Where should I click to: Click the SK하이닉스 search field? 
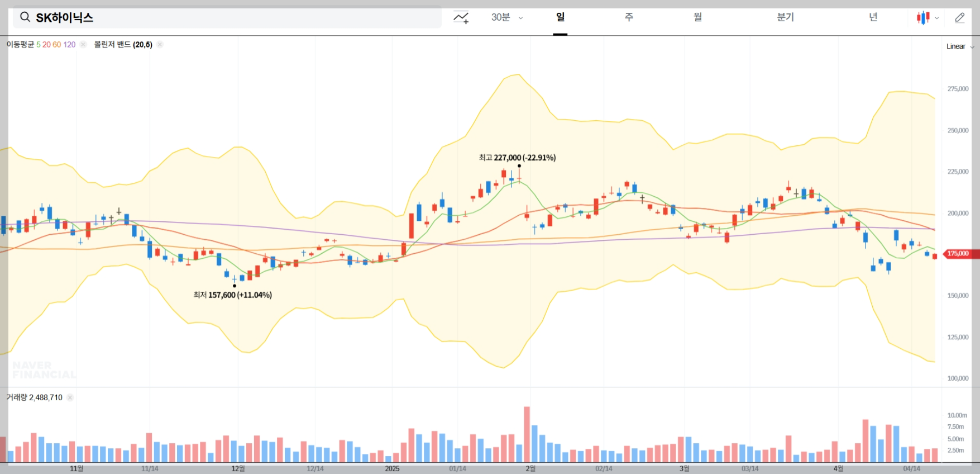coord(227,17)
